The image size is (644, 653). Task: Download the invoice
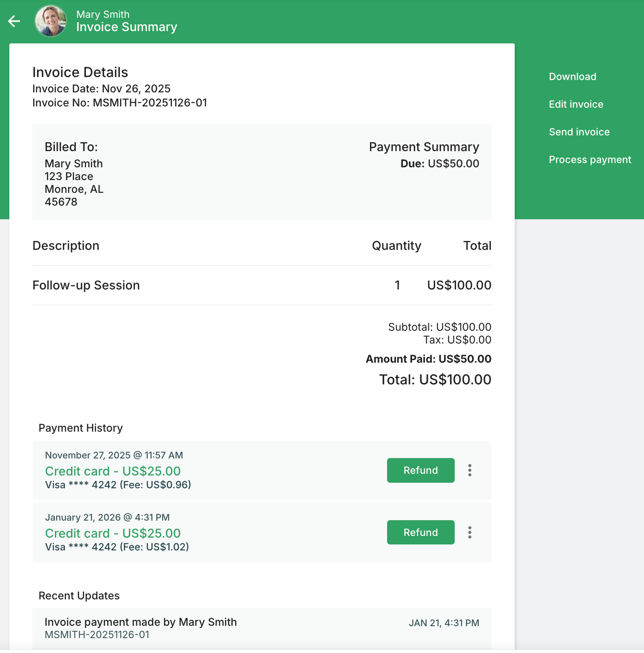pos(572,77)
